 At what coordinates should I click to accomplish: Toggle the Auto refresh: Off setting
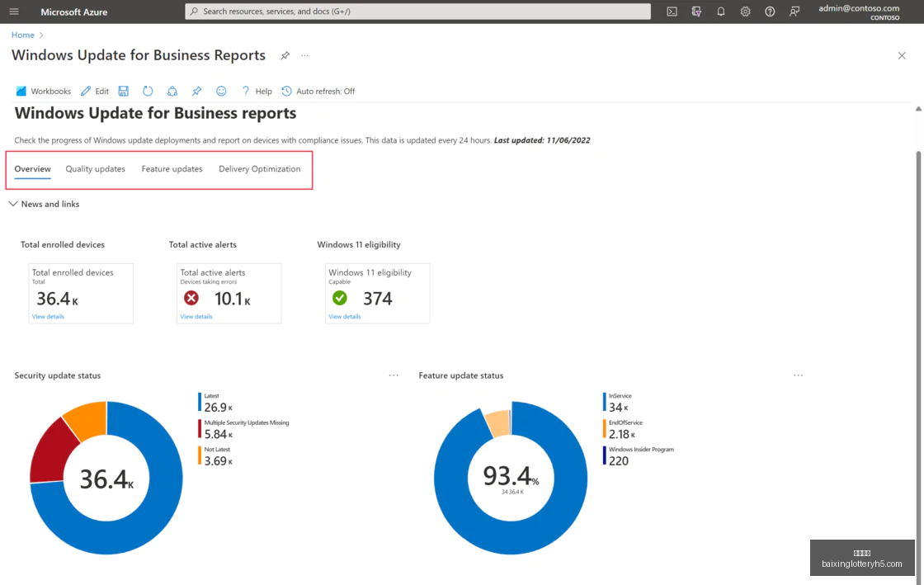coord(318,91)
